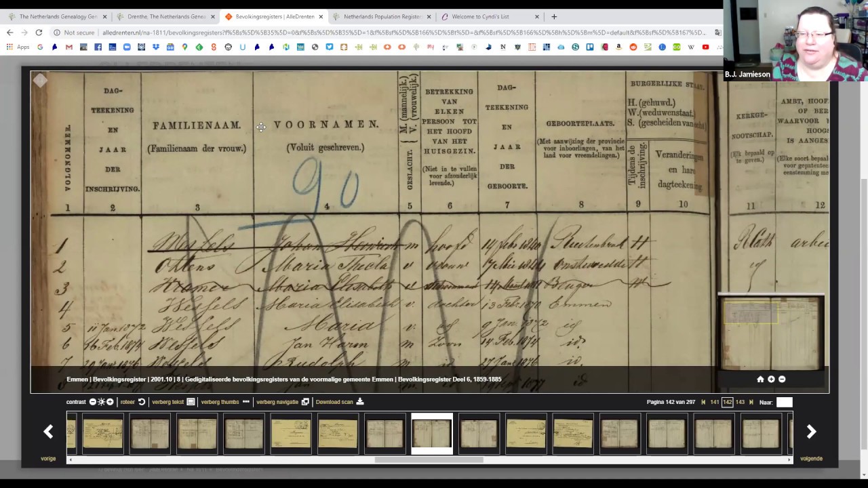Go to page 143 link
Screen dimensions: 868x488
click(x=740, y=403)
